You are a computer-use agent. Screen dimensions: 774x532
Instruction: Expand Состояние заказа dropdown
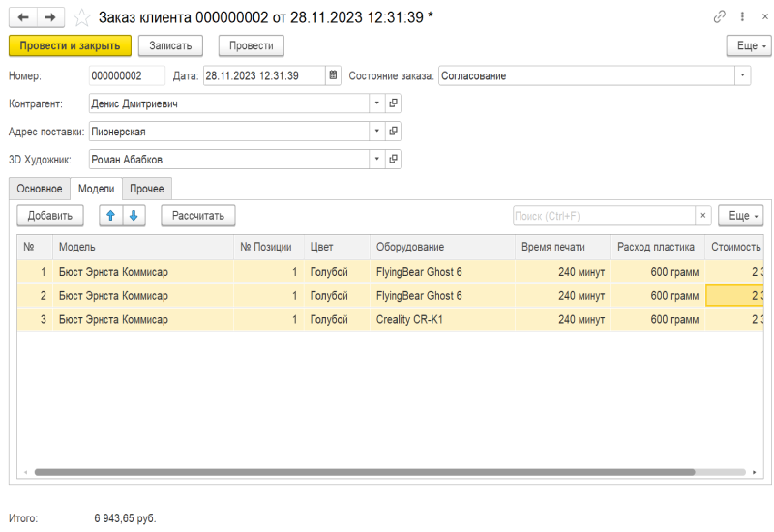point(742,75)
